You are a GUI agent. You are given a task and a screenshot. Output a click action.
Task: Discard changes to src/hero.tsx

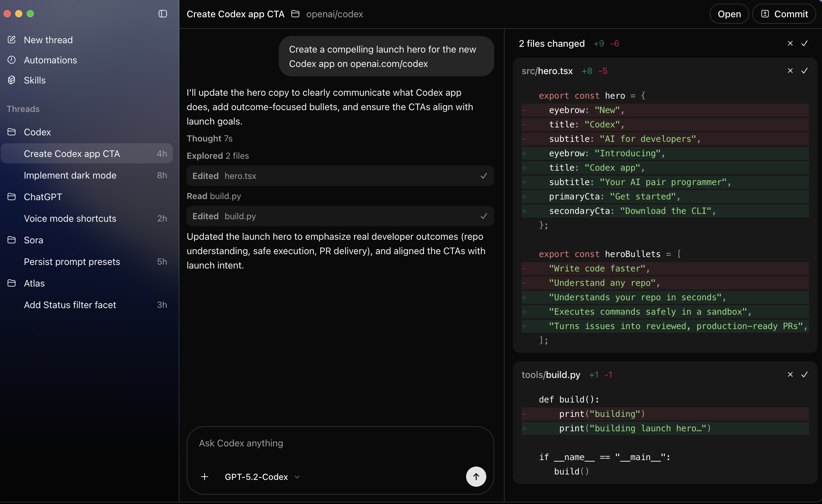pyautogui.click(x=790, y=71)
